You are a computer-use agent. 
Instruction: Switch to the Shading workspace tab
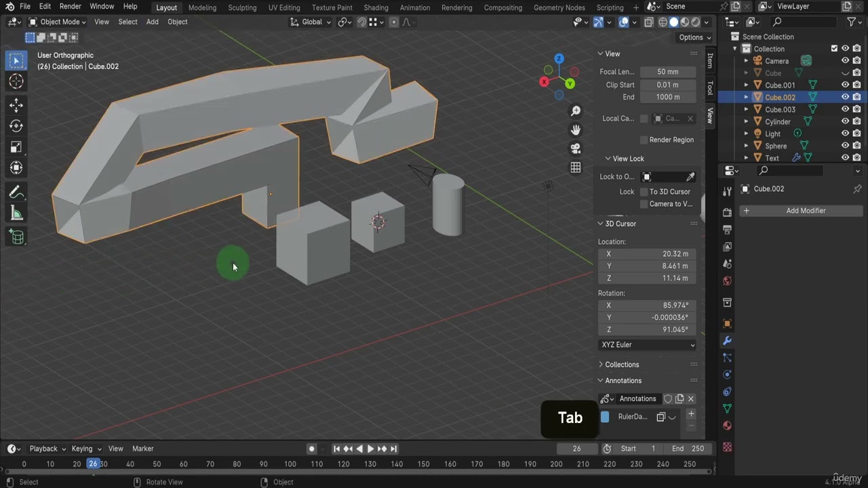point(376,7)
